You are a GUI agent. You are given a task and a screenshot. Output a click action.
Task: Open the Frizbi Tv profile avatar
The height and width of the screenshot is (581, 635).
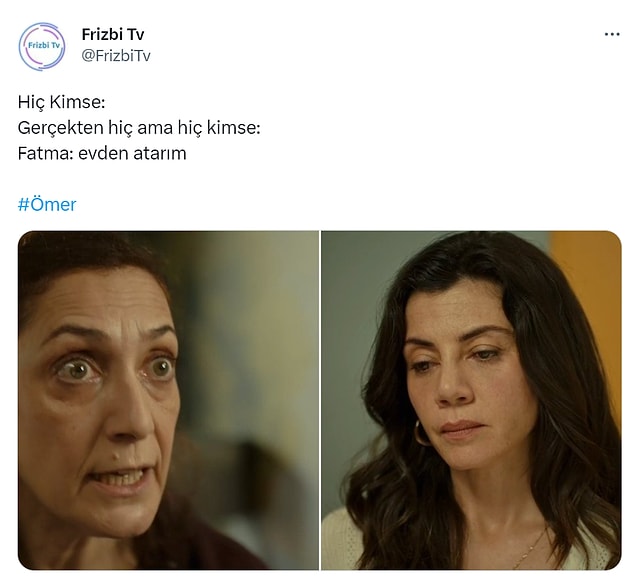tap(42, 47)
